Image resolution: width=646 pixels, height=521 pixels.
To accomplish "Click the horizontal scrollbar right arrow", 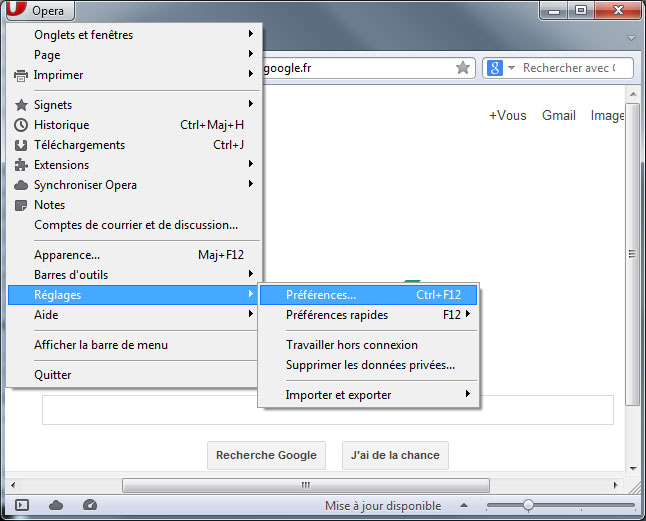I will 616,485.
